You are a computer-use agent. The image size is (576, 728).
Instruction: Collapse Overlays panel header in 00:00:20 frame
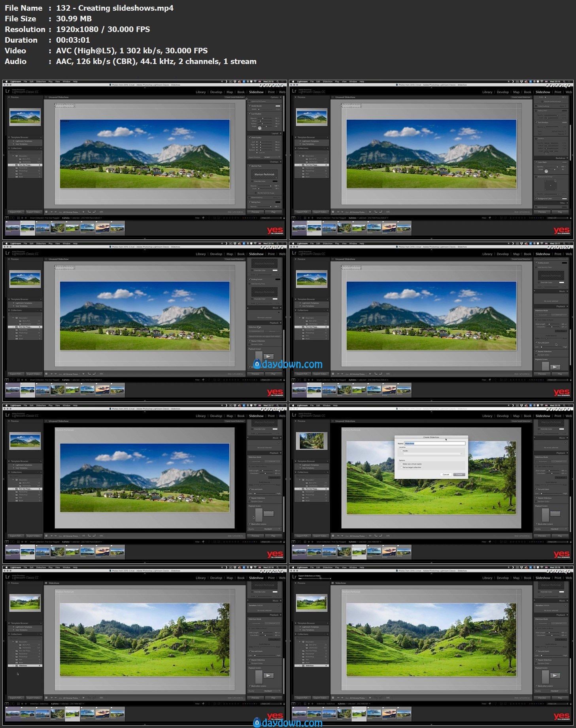(x=276, y=162)
